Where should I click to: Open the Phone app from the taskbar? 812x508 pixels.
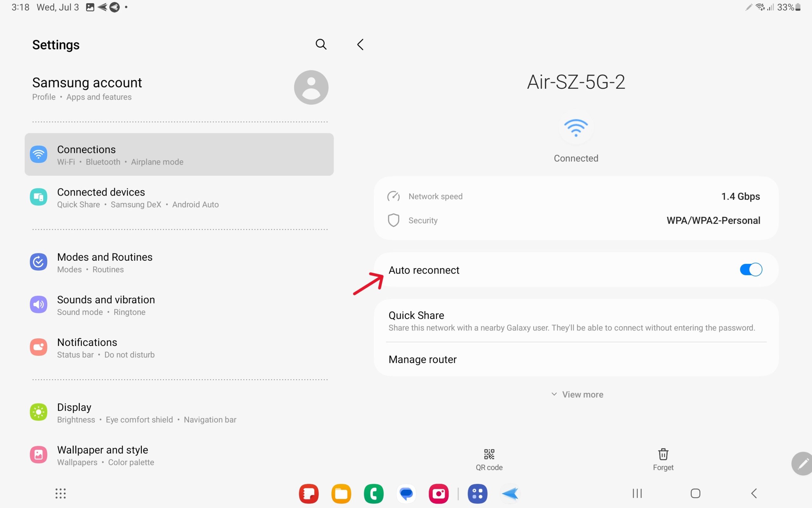pyautogui.click(x=373, y=493)
